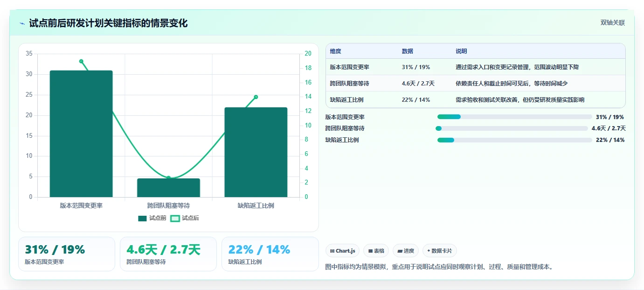The image size is (644, 290).
Task: Click the 维度 table column header
Action: pyautogui.click(x=336, y=51)
